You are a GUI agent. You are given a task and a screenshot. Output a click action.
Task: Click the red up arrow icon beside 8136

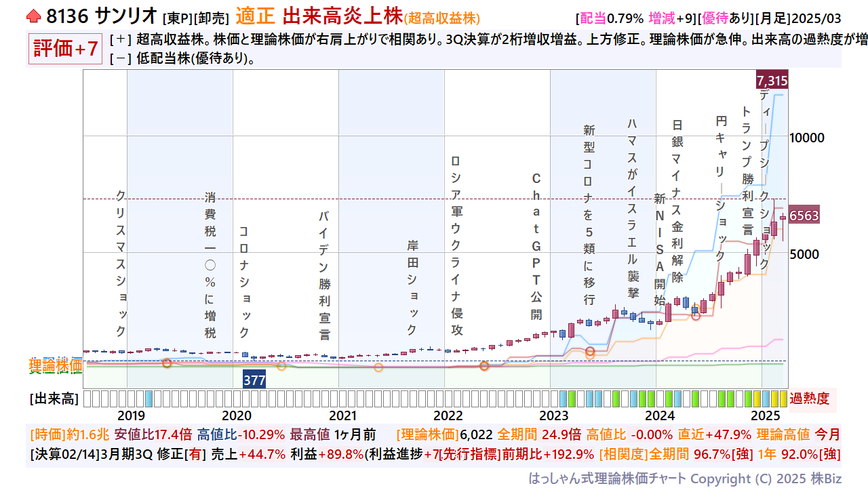coord(34,16)
